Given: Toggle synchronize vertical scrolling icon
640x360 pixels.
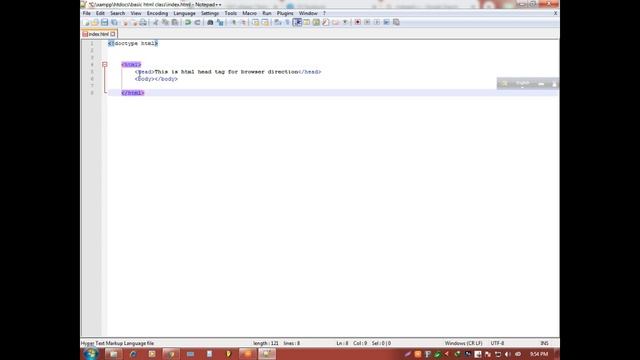Looking at the screenshot, I should point(256,22).
